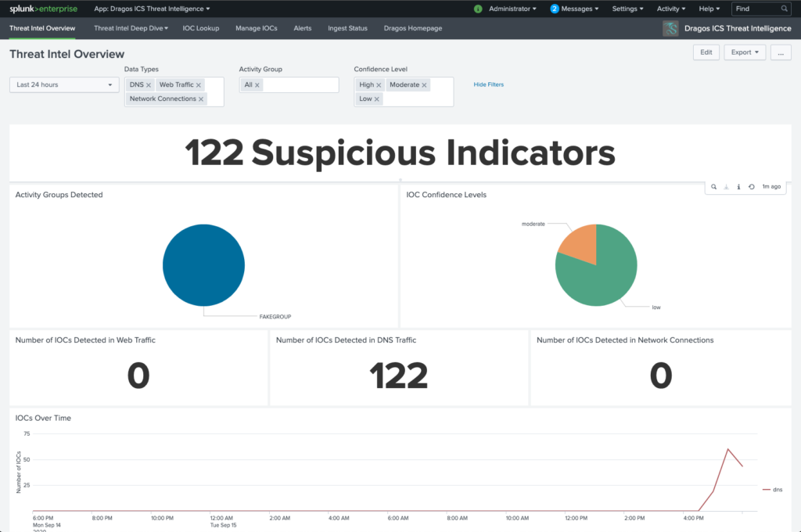Open search icon in IOC Confidence panel
The height and width of the screenshot is (532, 801).
point(713,187)
